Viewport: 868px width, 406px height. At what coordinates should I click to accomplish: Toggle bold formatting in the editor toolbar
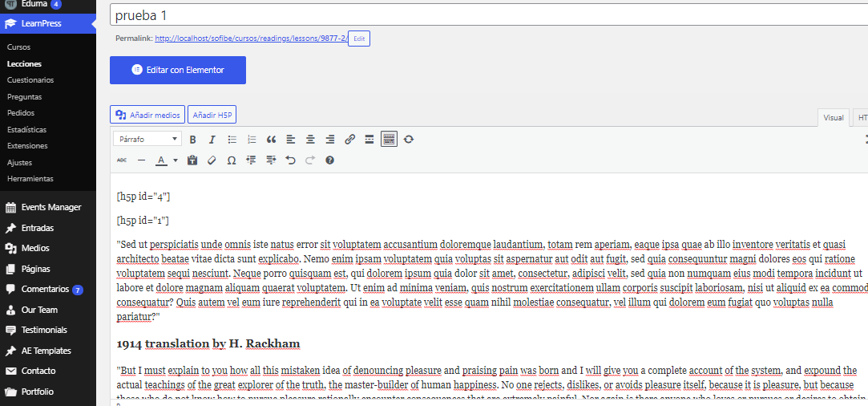tap(192, 140)
